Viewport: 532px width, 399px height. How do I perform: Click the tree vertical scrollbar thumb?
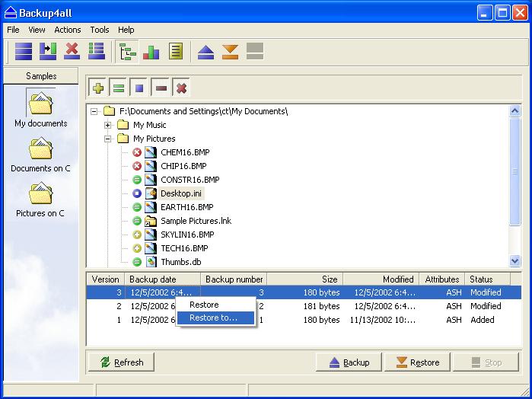(514, 171)
